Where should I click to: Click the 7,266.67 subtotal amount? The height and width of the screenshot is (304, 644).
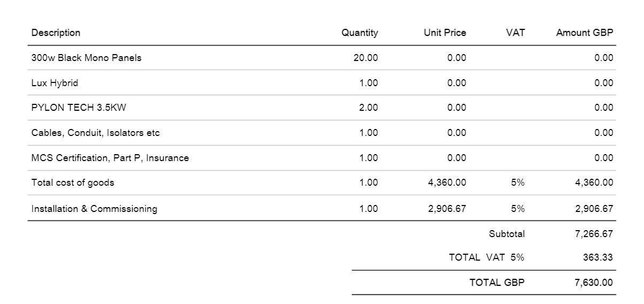click(594, 234)
